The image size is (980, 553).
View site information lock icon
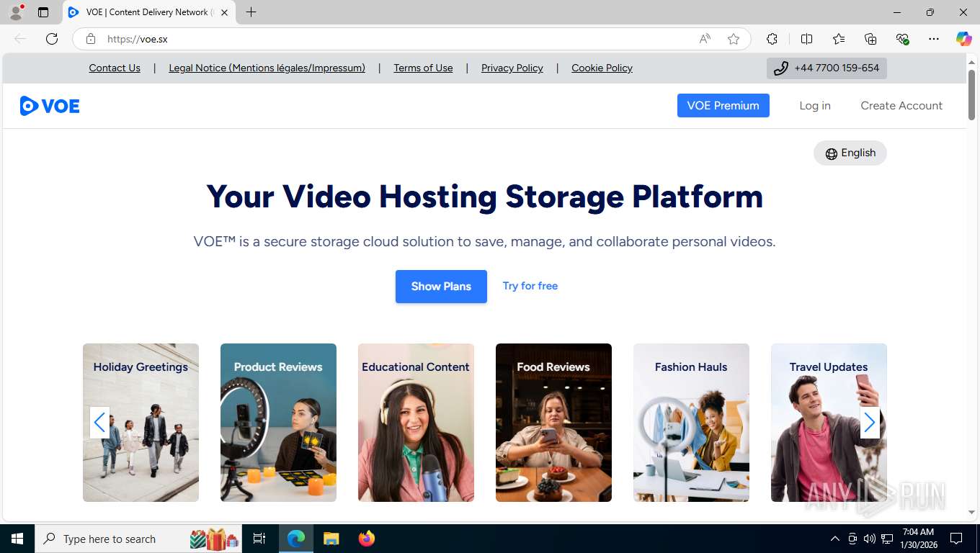(91, 39)
